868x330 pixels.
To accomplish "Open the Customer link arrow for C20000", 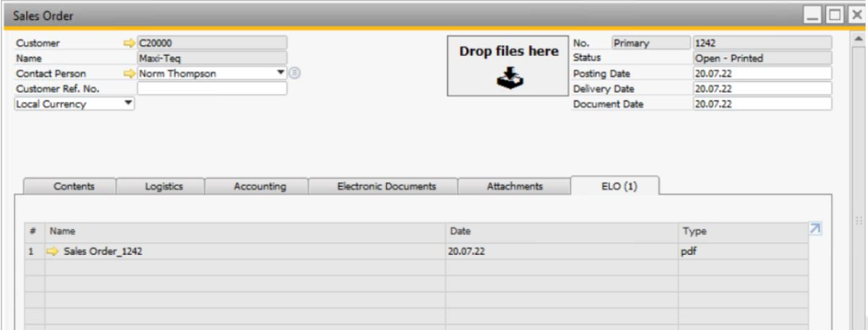I will 129,43.
